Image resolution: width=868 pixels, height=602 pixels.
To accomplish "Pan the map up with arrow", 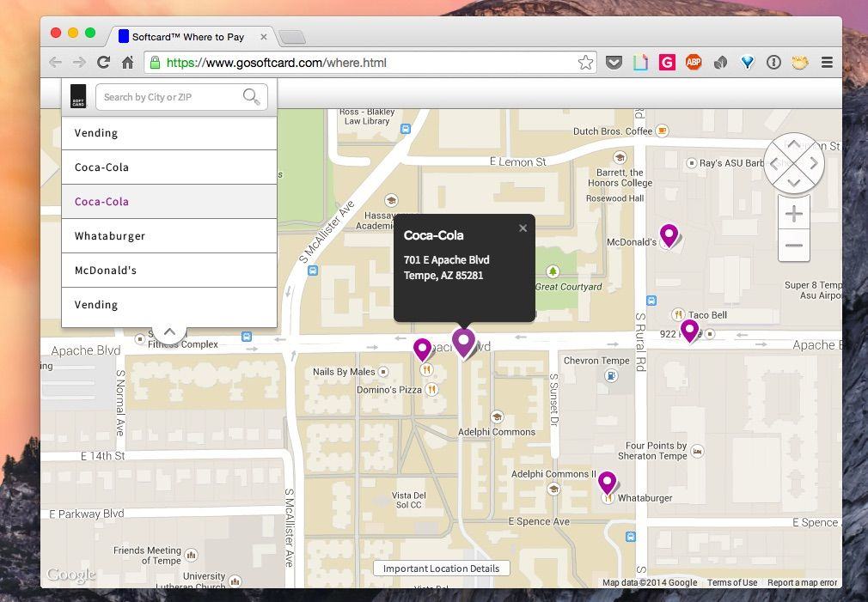I will (x=793, y=144).
